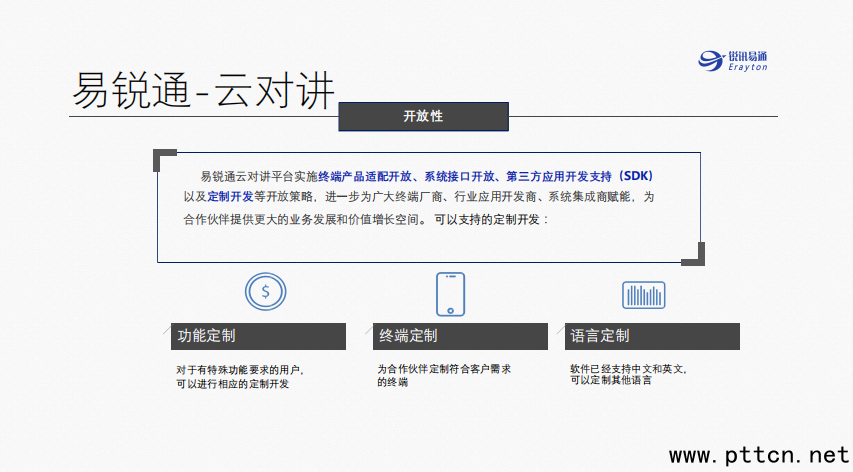Image resolution: width=853 pixels, height=472 pixels.
Task: Click the Erayton company logo
Action: (733, 60)
